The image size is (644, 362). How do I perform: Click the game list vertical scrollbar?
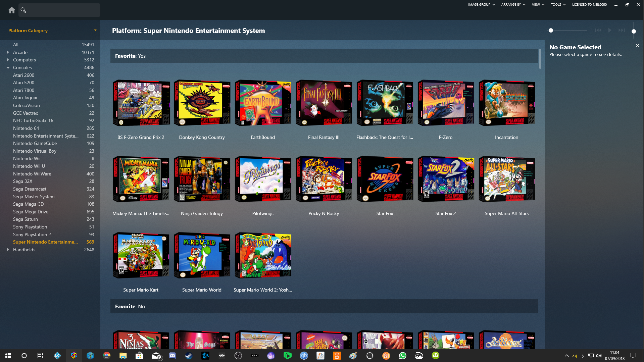pos(540,59)
